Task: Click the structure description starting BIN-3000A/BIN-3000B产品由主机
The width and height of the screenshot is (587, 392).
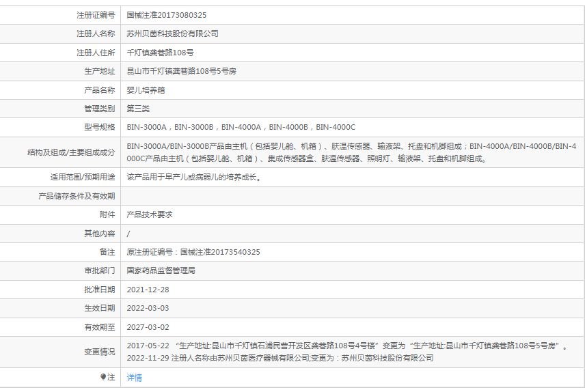Action: tap(351, 152)
